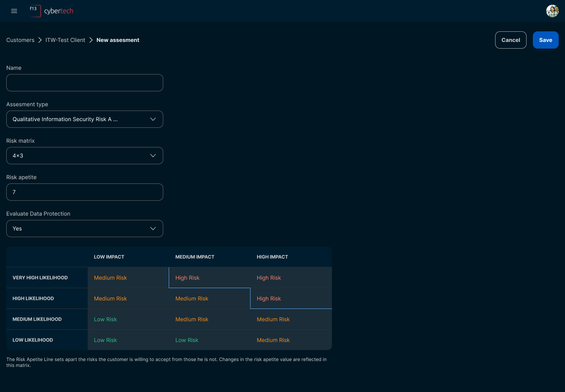The height and width of the screenshot is (392, 565).
Task: Click chevron arrow in Risk matrix field
Action: point(153,156)
